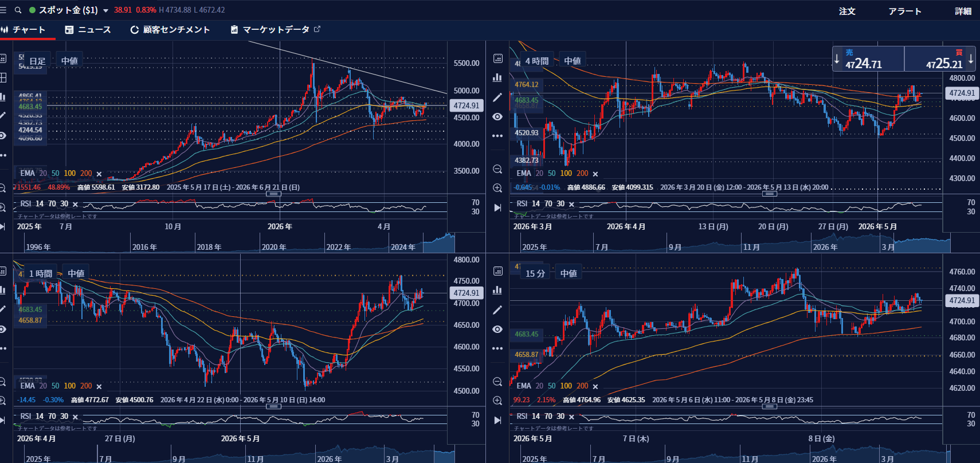This screenshot has height=463, width=980.
Task: Switch to the 顧客センチメント tab
Action: coord(170,30)
